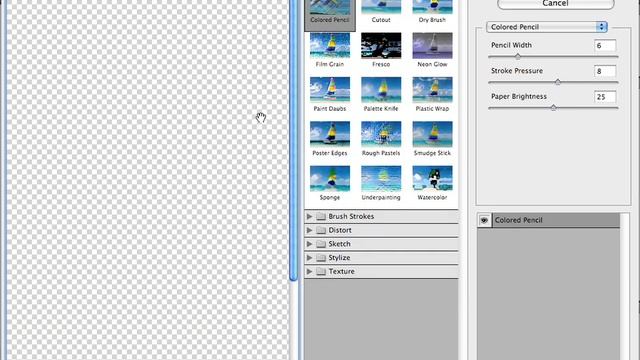This screenshot has width=640, height=360.
Task: Click the Brush Strokes category label
Action: pyautogui.click(x=351, y=216)
